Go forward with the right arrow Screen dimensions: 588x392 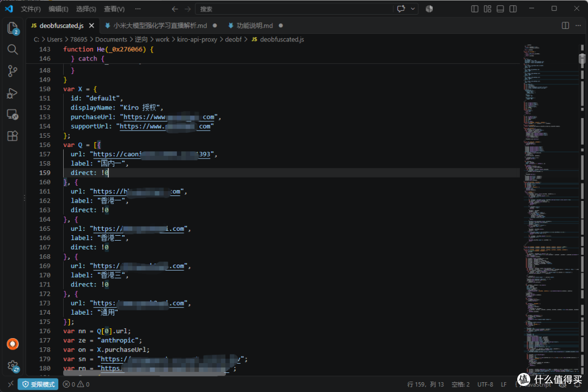[x=188, y=9]
